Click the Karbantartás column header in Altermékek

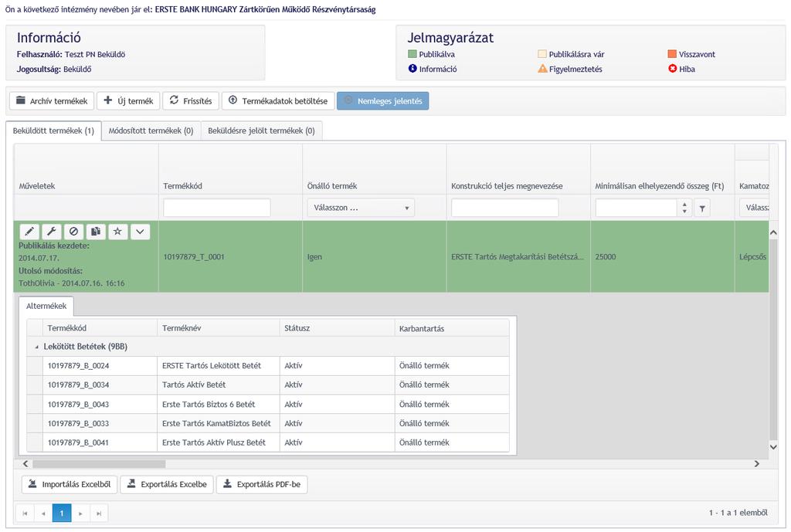click(x=451, y=328)
